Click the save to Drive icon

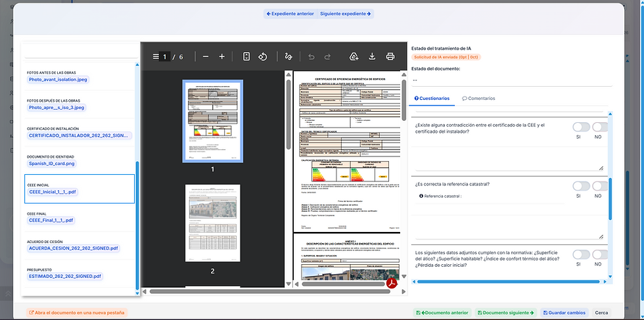click(x=354, y=57)
